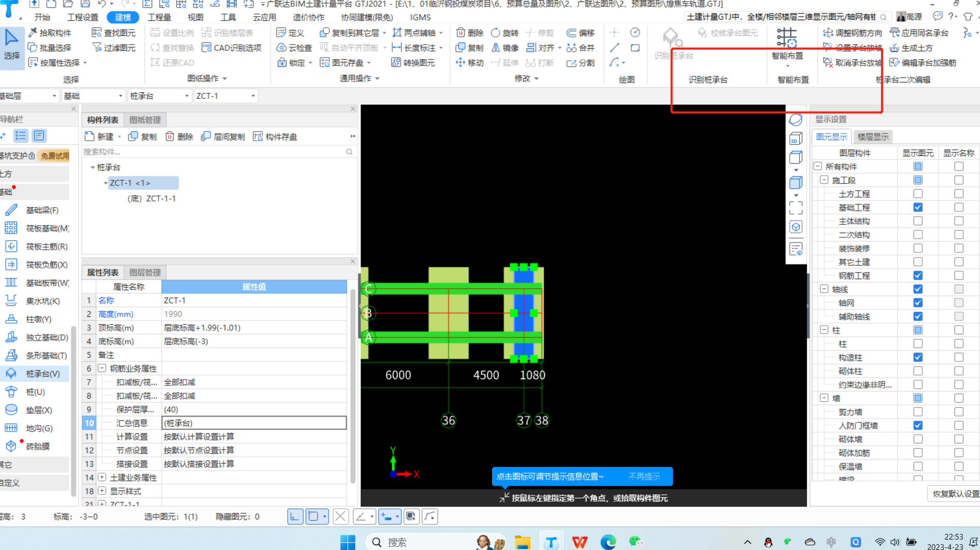Open 智能布置 smart layout tool
The height and width of the screenshot is (550, 980).
[787, 44]
